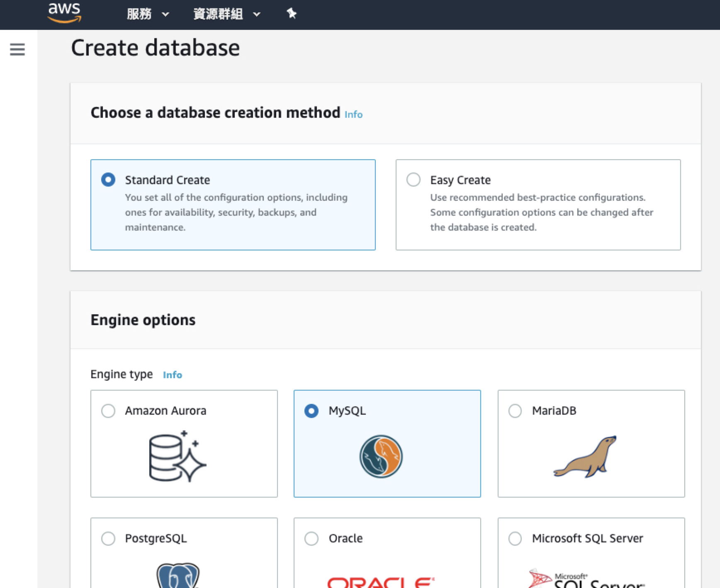
Task: Click the pin shortcut icon in header
Action: pos(292,14)
